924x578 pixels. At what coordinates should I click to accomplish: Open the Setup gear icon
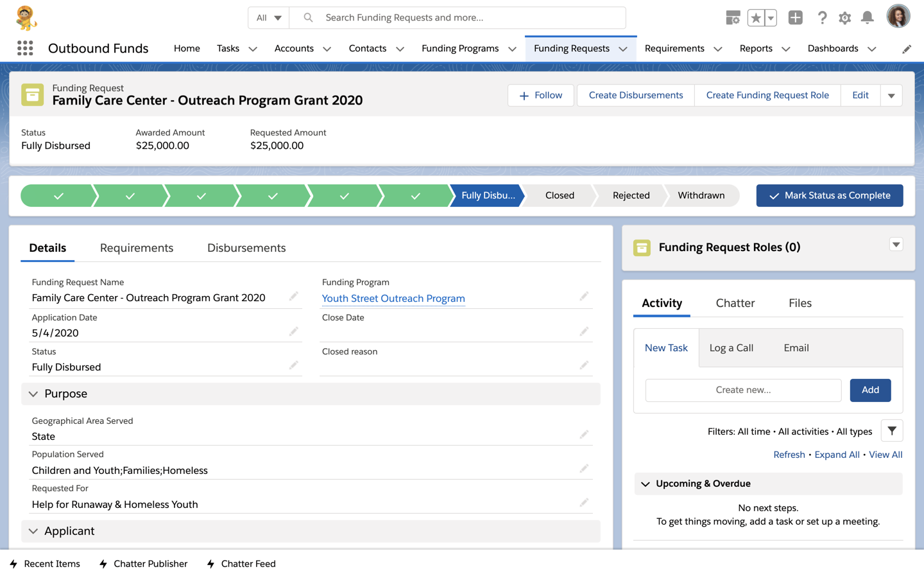point(844,18)
